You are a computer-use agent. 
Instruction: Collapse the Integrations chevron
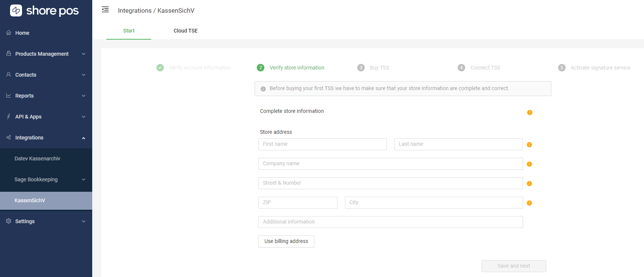pyautogui.click(x=84, y=138)
